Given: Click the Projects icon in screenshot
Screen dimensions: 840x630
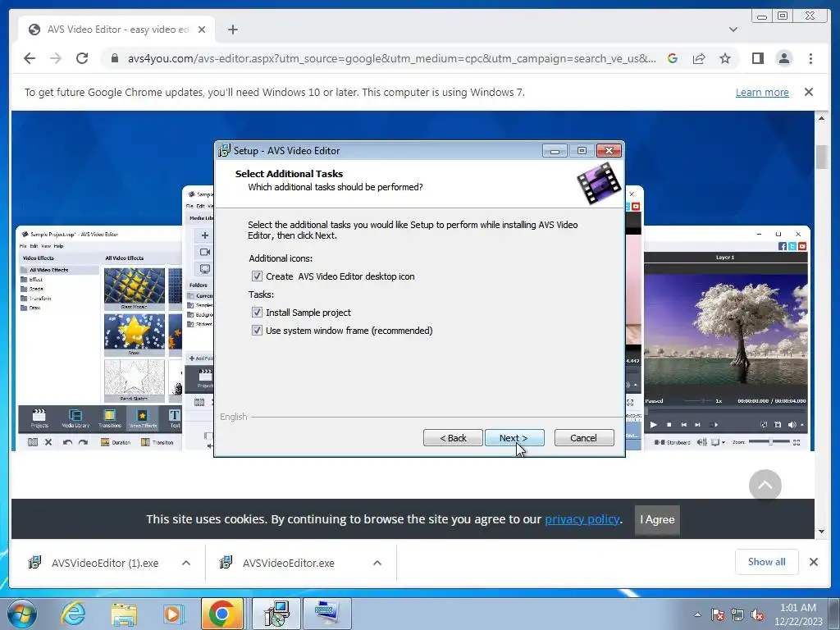Looking at the screenshot, I should tap(39, 418).
